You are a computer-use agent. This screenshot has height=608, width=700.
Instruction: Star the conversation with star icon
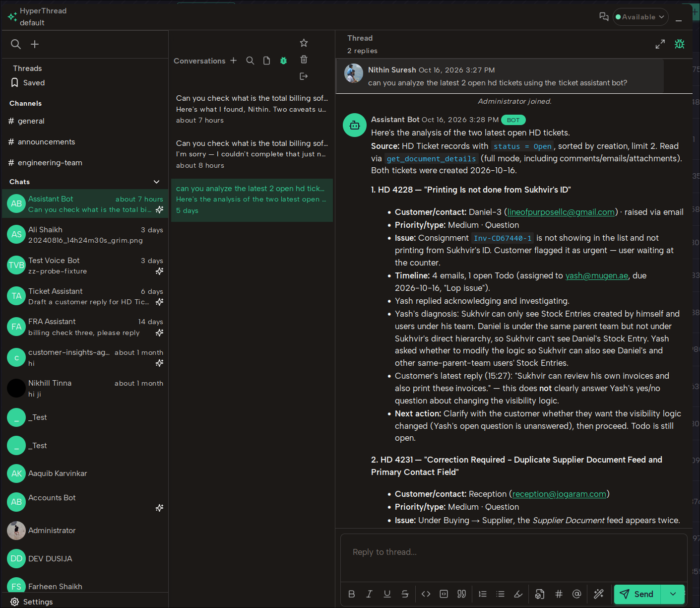[304, 43]
